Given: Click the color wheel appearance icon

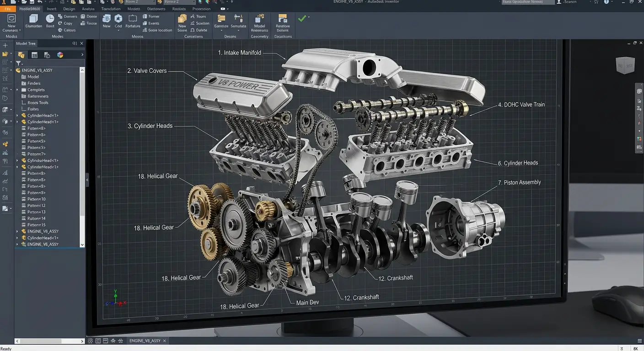Looking at the screenshot, I should click(x=59, y=55).
